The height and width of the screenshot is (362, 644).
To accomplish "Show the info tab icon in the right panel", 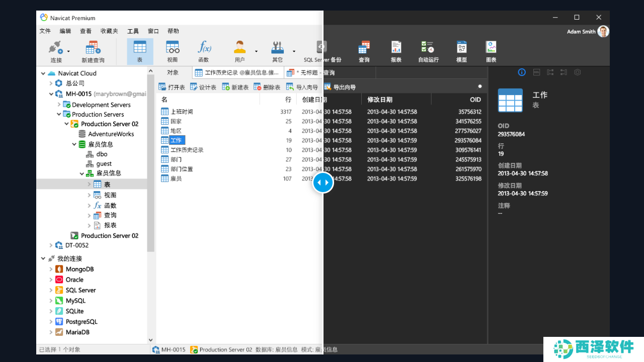I will pos(522,72).
